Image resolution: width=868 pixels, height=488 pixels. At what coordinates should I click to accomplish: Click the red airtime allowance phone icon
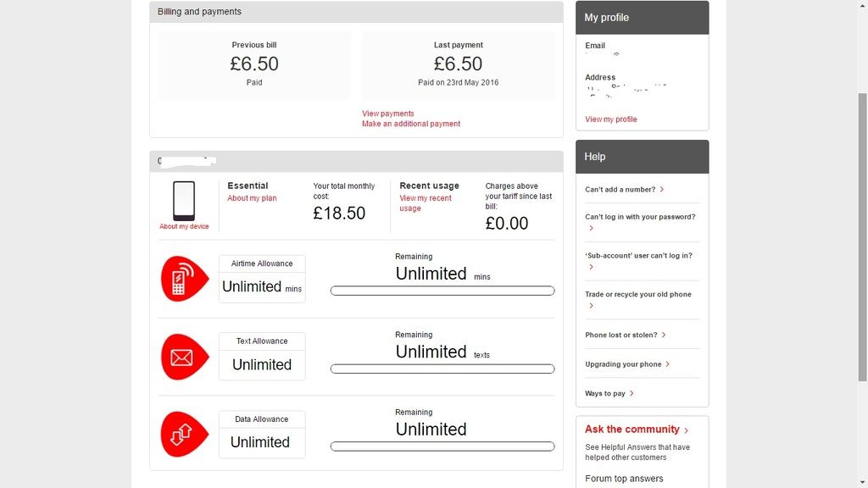point(183,279)
